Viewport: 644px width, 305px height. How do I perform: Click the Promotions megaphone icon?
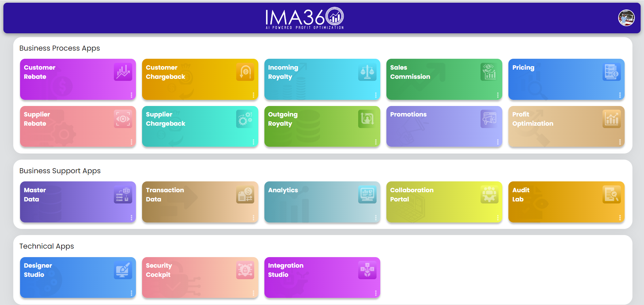click(489, 119)
